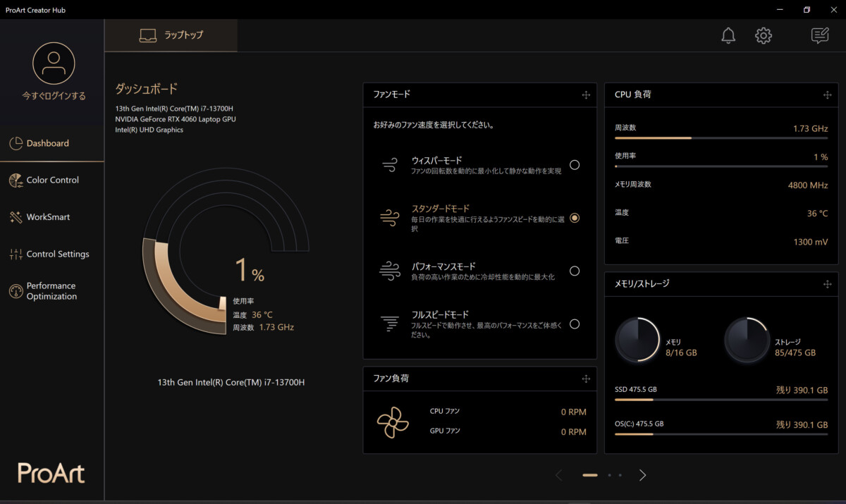Click the CPU ファン 0 RPM value

pyautogui.click(x=574, y=412)
